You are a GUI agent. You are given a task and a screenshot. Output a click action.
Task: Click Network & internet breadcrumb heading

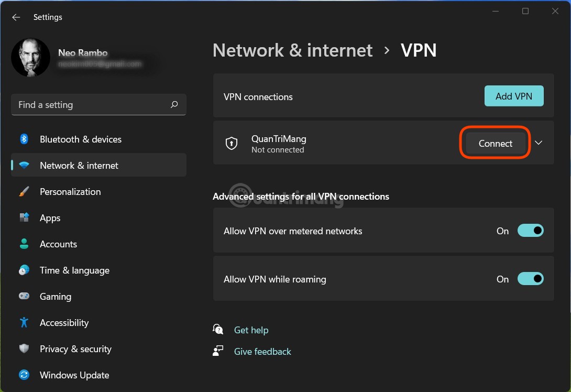tap(292, 50)
